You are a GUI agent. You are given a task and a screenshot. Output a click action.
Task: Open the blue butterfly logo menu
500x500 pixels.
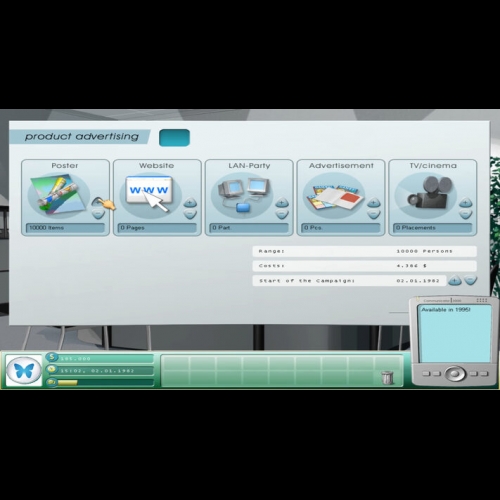tap(24, 370)
